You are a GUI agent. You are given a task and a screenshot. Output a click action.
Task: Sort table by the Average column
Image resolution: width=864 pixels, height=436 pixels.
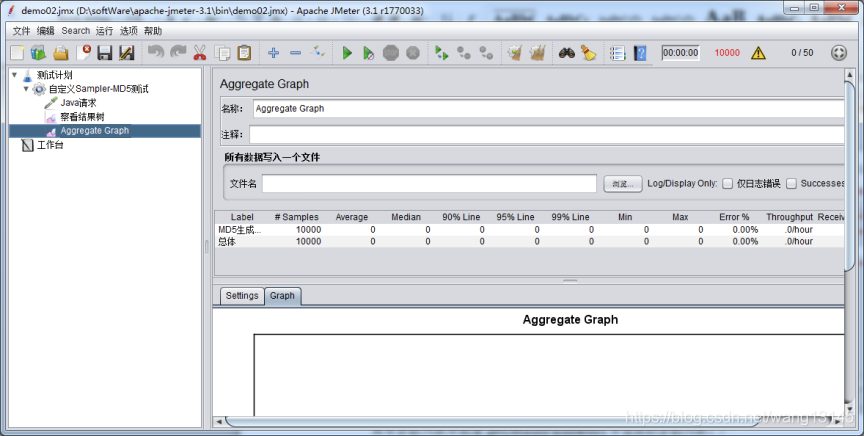point(352,217)
